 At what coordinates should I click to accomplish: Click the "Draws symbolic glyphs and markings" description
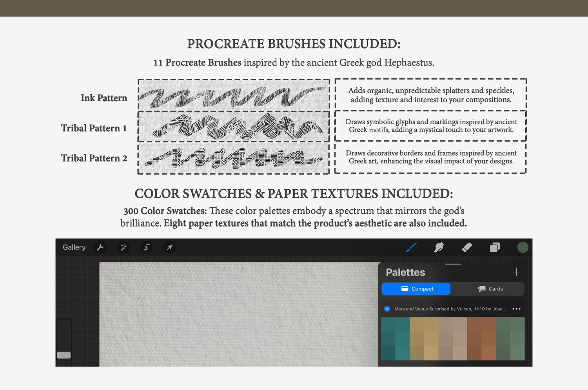(431, 126)
